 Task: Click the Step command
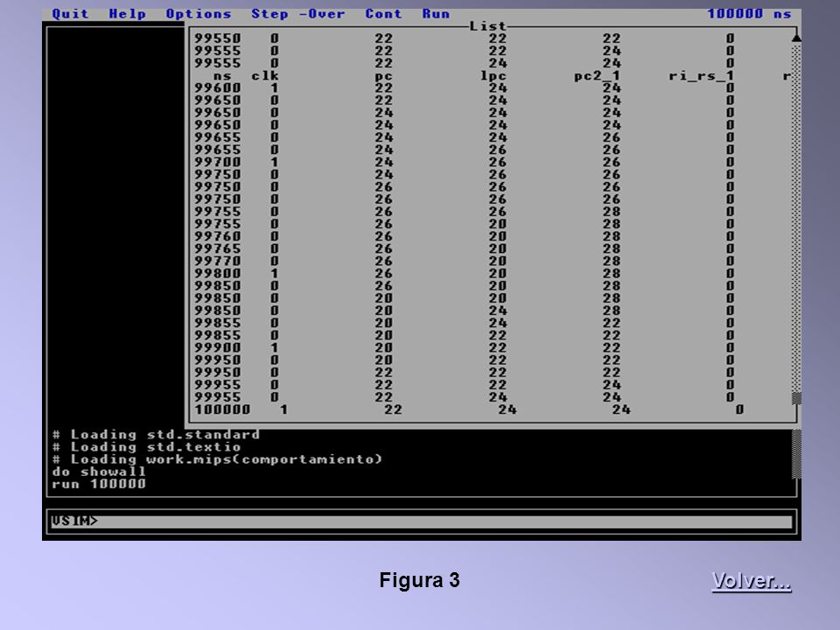tap(270, 14)
